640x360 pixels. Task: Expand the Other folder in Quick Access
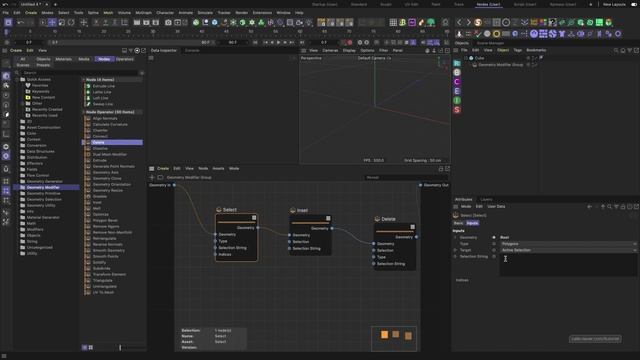coord(22,103)
